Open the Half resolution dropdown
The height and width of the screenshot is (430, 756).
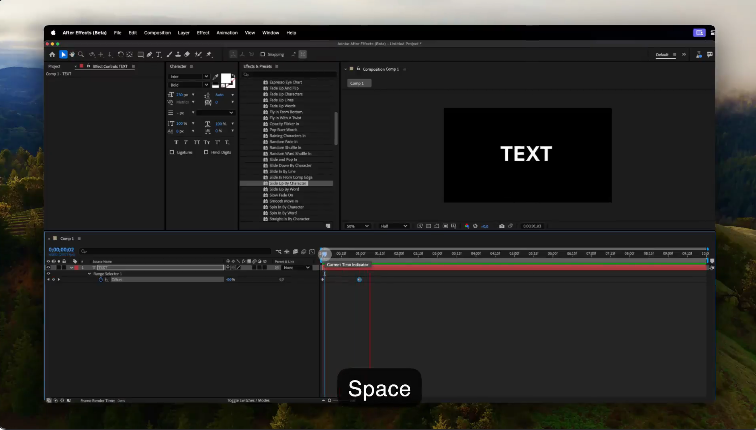(393, 226)
